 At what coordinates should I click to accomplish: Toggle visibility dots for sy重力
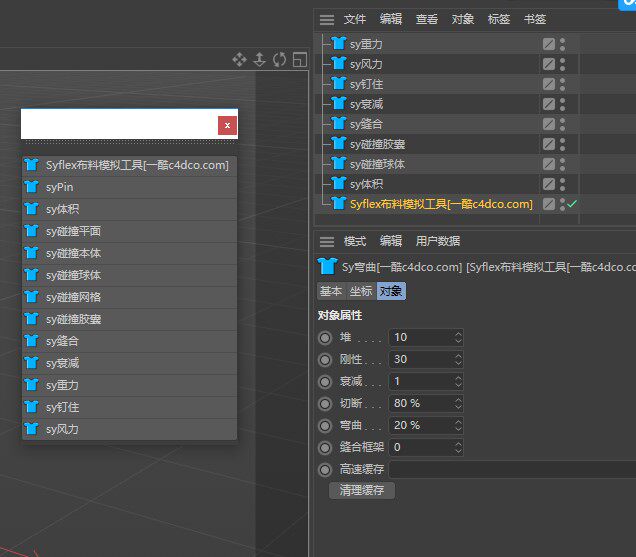[x=562, y=44]
